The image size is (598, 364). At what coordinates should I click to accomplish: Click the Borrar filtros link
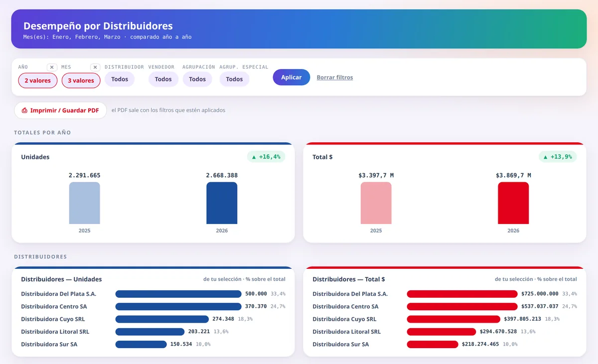[x=335, y=77]
